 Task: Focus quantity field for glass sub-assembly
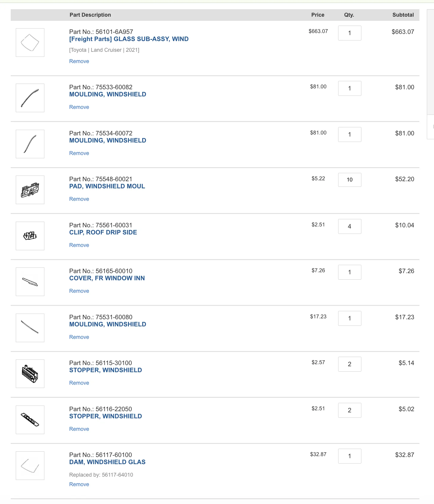click(349, 33)
